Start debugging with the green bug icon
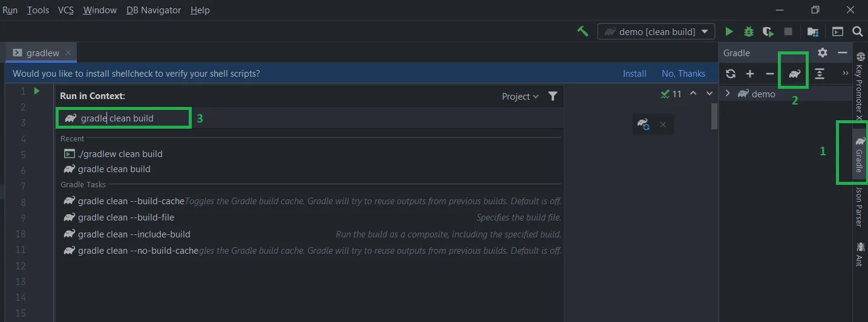Screen dimensions: 868x322 (749, 31)
